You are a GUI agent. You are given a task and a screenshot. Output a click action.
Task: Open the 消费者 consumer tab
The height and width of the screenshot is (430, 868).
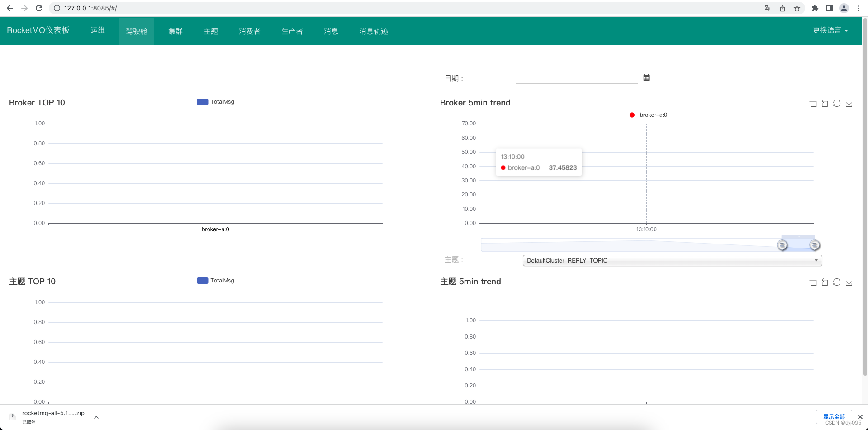(x=250, y=31)
